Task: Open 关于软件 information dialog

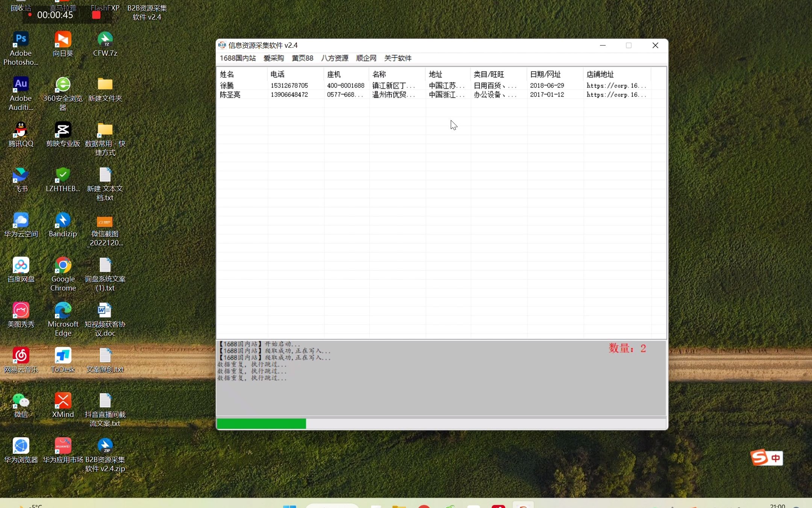Action: (x=397, y=57)
